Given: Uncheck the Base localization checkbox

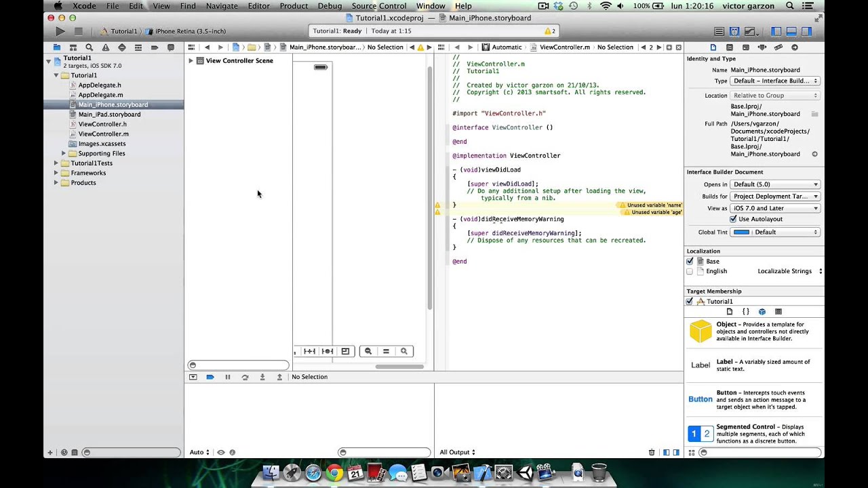Looking at the screenshot, I should coord(690,261).
